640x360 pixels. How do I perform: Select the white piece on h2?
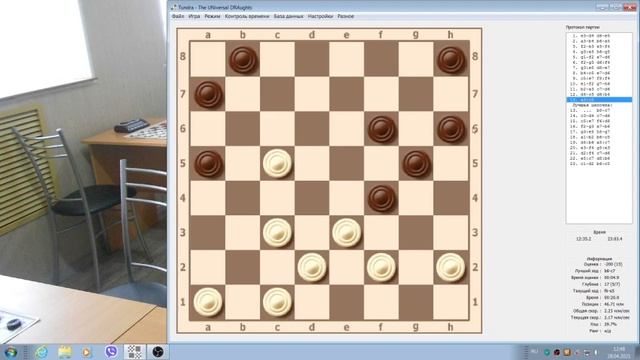point(451,267)
